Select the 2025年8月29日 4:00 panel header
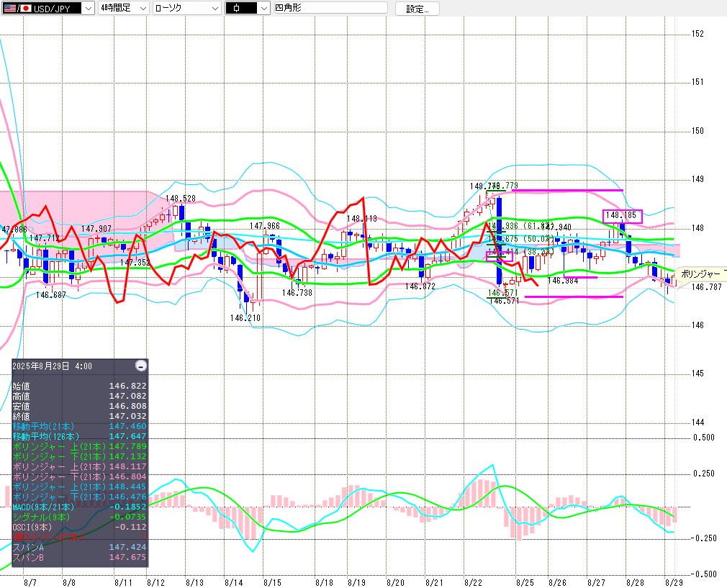 53,366
